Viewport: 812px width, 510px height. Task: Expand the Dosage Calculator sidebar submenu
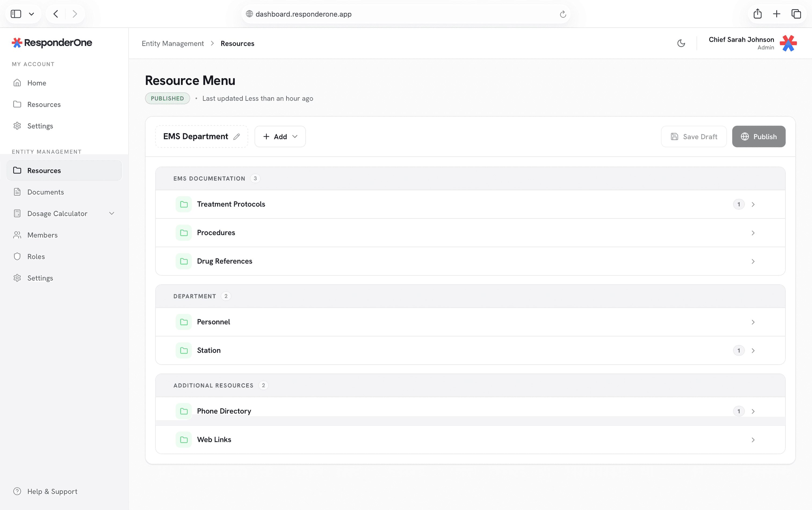112,213
